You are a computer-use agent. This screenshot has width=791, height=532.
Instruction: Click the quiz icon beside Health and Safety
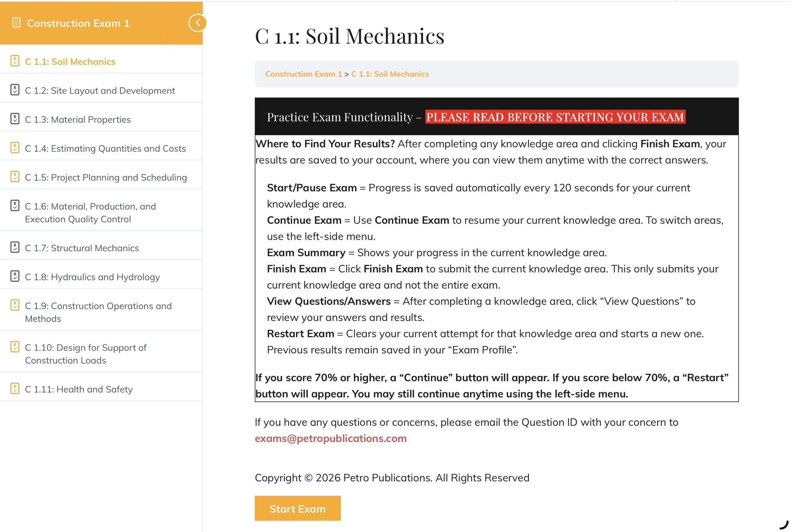(x=15, y=388)
